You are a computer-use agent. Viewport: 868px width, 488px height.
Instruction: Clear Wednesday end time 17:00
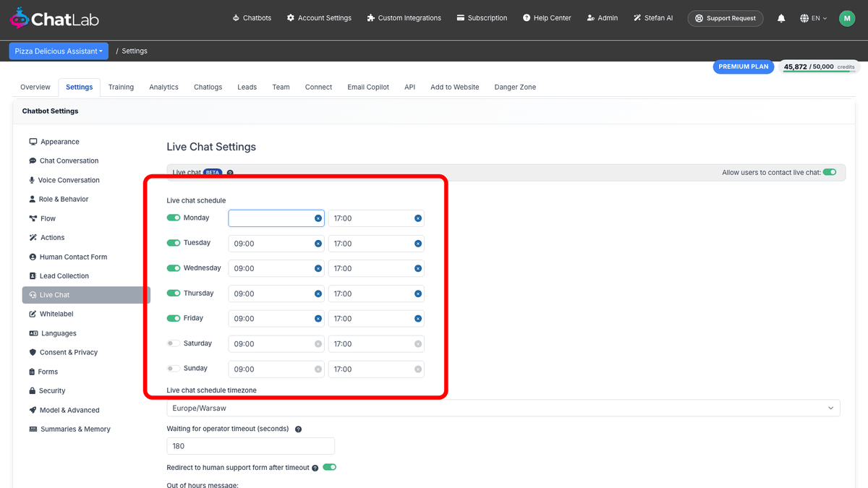[418, 268]
